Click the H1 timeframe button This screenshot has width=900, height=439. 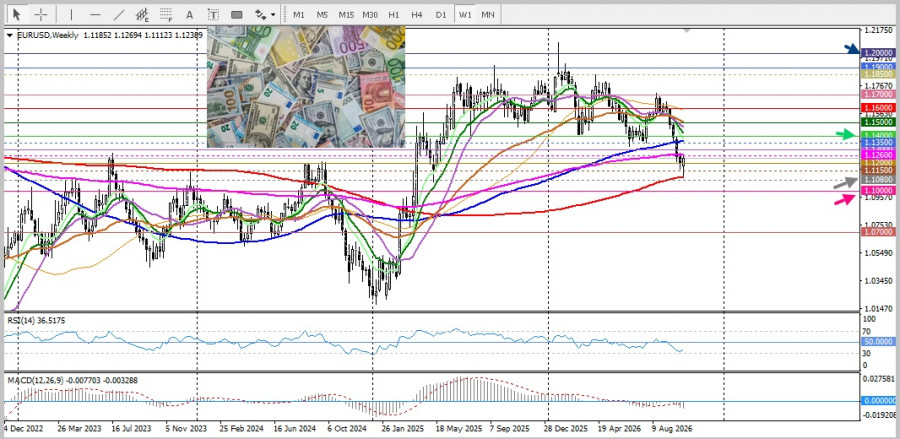(x=393, y=14)
